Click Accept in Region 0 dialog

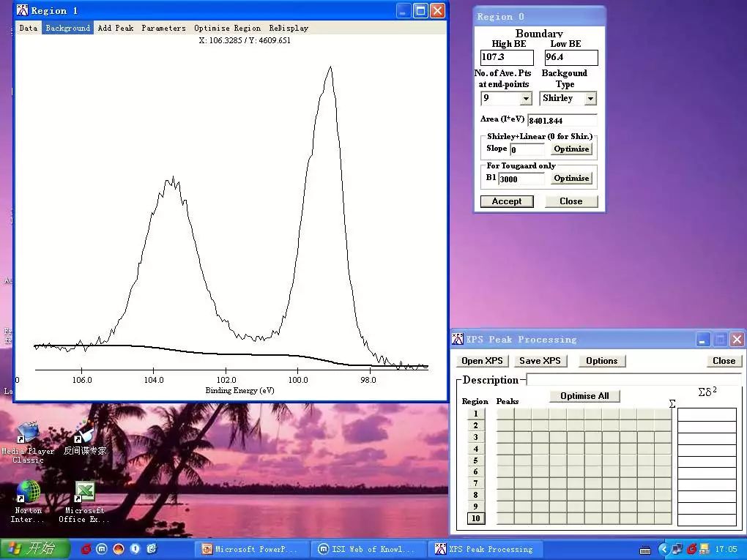point(507,201)
